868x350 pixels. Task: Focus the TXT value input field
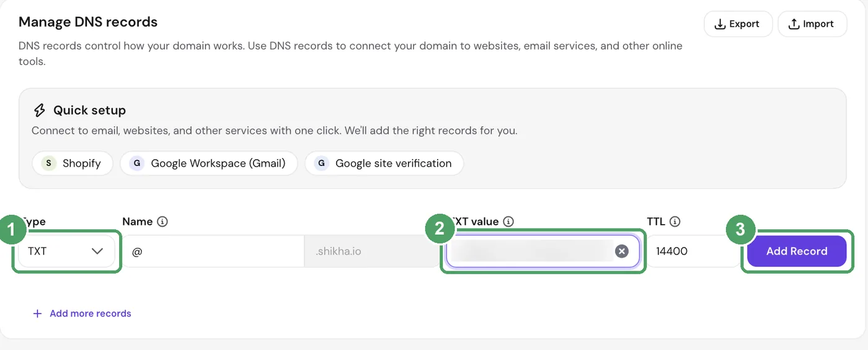(x=542, y=251)
